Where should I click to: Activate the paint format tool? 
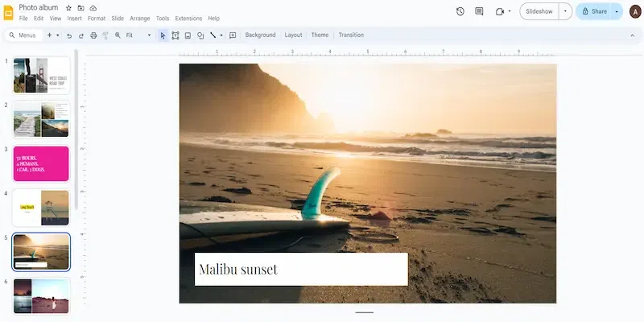[105, 35]
